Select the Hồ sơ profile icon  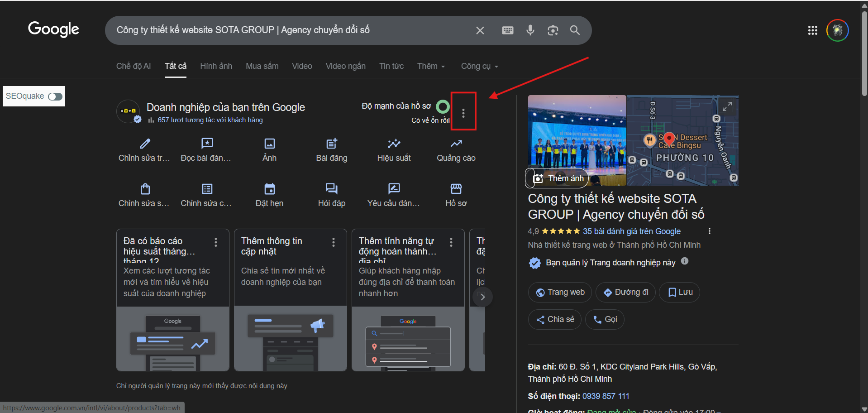pyautogui.click(x=456, y=189)
